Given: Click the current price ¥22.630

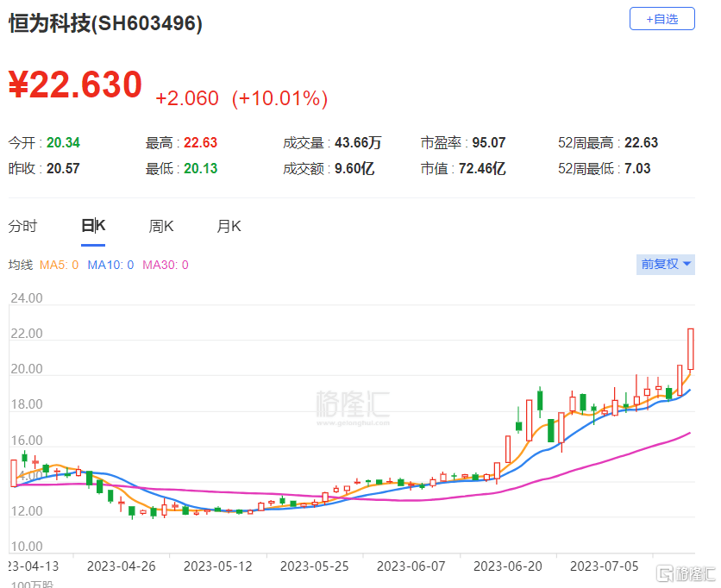Looking at the screenshot, I should 75,84.
